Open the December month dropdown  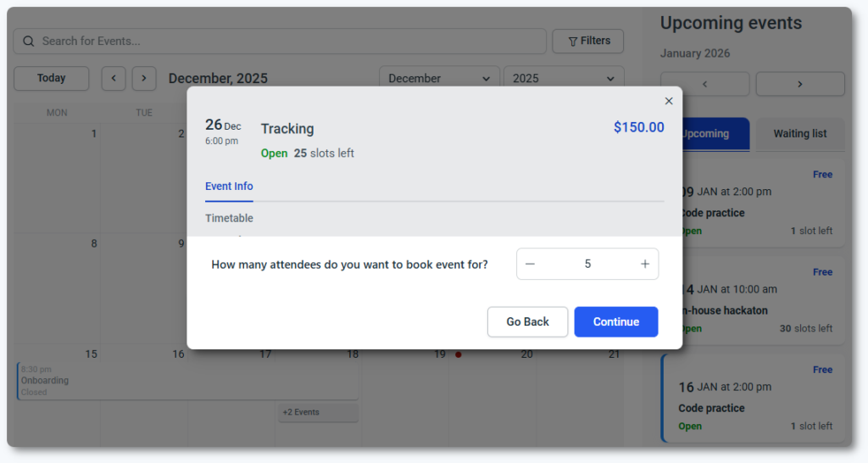tap(438, 78)
